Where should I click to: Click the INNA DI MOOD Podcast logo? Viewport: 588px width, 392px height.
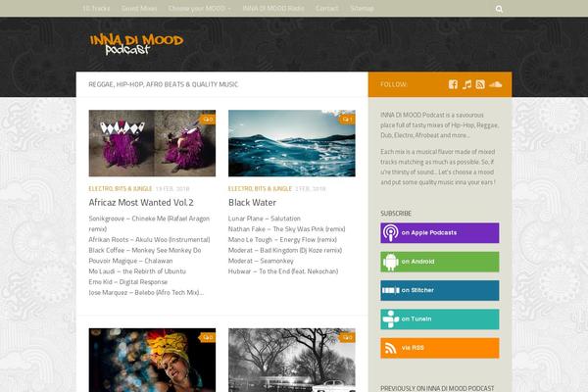[x=136, y=44]
